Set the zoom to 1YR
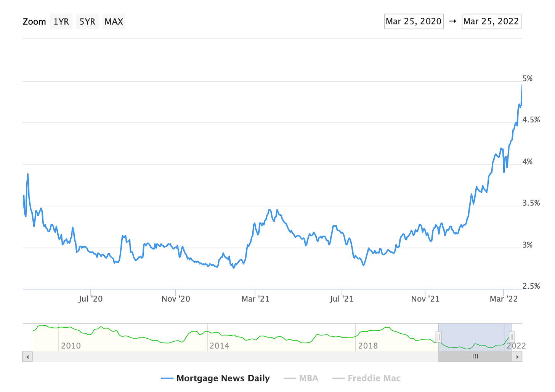 [61, 22]
